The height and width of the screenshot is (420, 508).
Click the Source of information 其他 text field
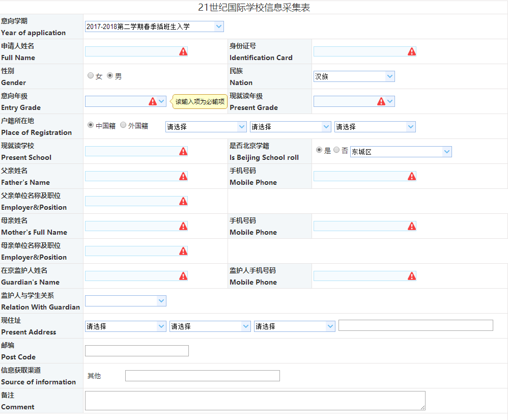[x=202, y=376]
